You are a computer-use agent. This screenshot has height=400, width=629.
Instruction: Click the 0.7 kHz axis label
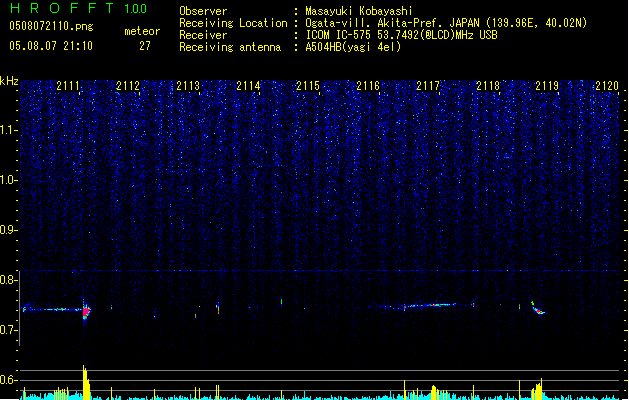[9, 330]
